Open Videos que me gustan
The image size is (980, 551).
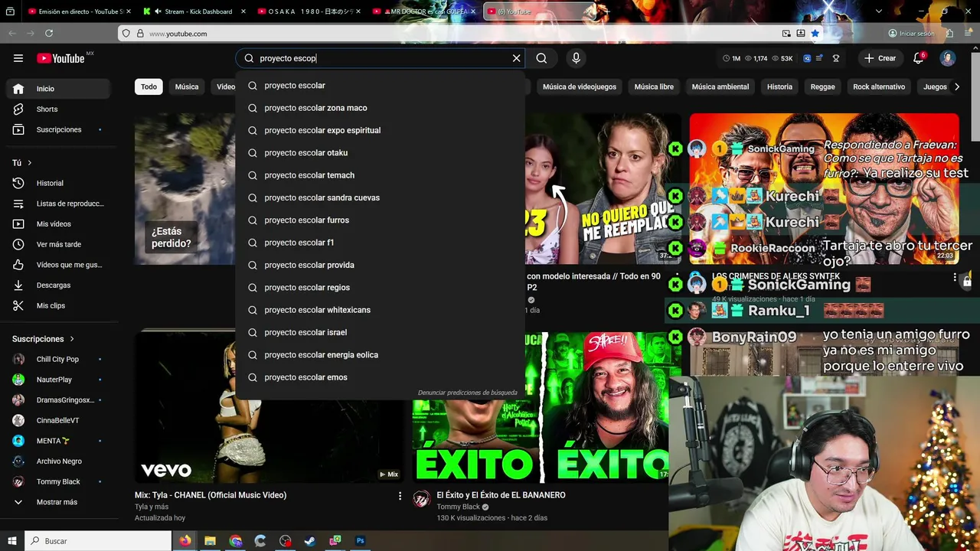(x=58, y=265)
